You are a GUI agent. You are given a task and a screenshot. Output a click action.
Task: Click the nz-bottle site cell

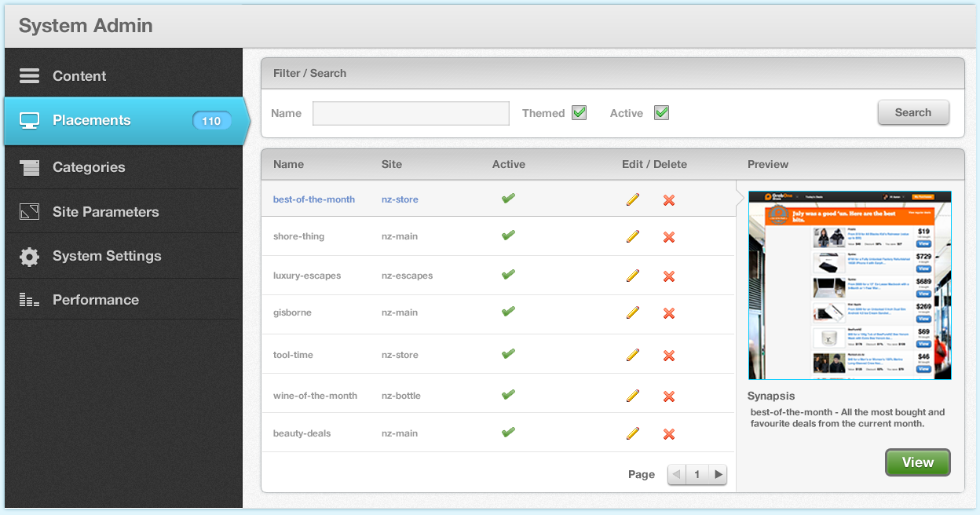click(x=401, y=396)
